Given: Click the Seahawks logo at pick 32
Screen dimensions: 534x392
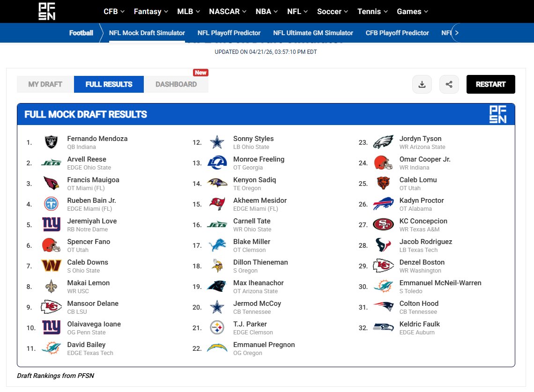Looking at the screenshot, I should (x=384, y=327).
